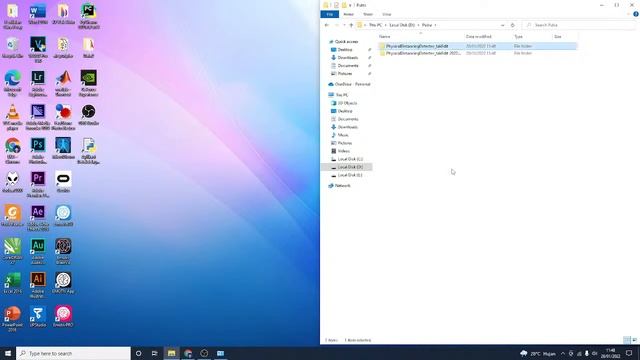The image size is (640, 360).
Task: Expand the ribbon using the chevron
Action: pos(628,14)
